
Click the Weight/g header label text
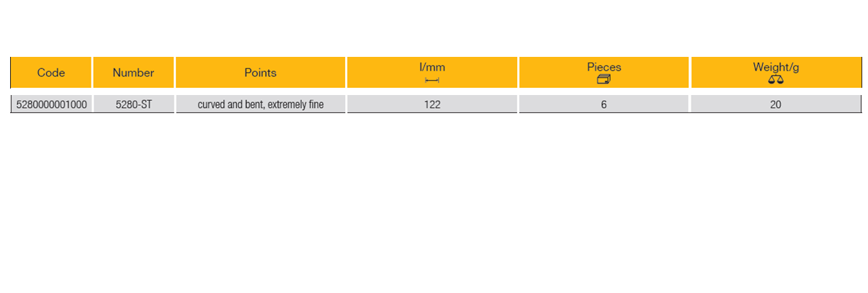776,67
